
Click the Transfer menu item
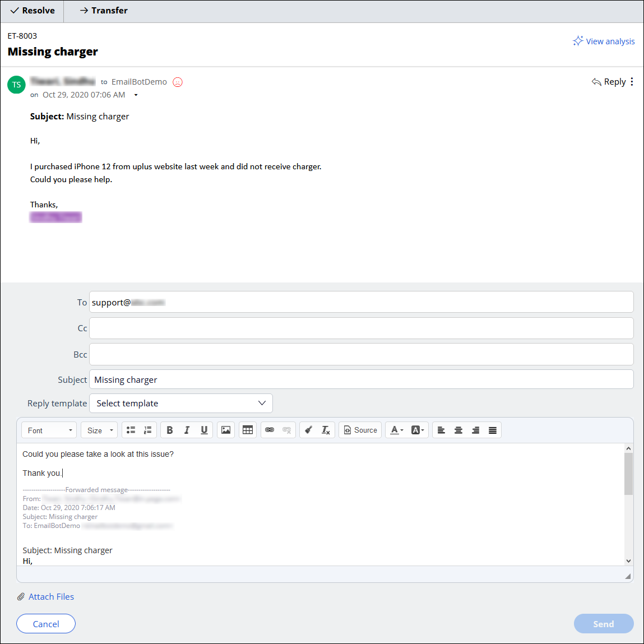pos(104,11)
